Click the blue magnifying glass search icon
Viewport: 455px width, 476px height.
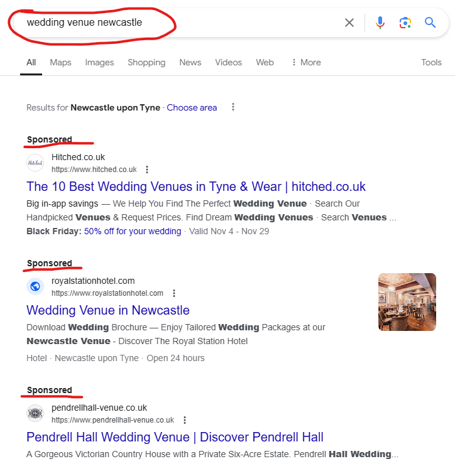tap(430, 23)
